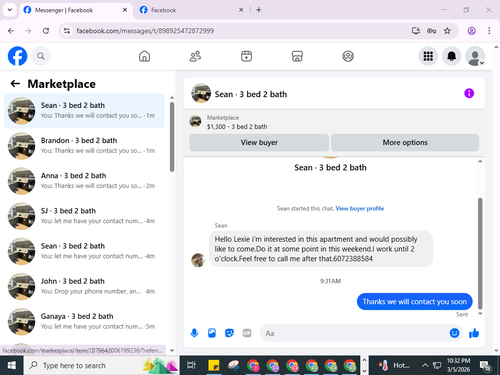
Task: Open the $1,300 - 3 bed 2 bath listing
Action: coord(237,127)
